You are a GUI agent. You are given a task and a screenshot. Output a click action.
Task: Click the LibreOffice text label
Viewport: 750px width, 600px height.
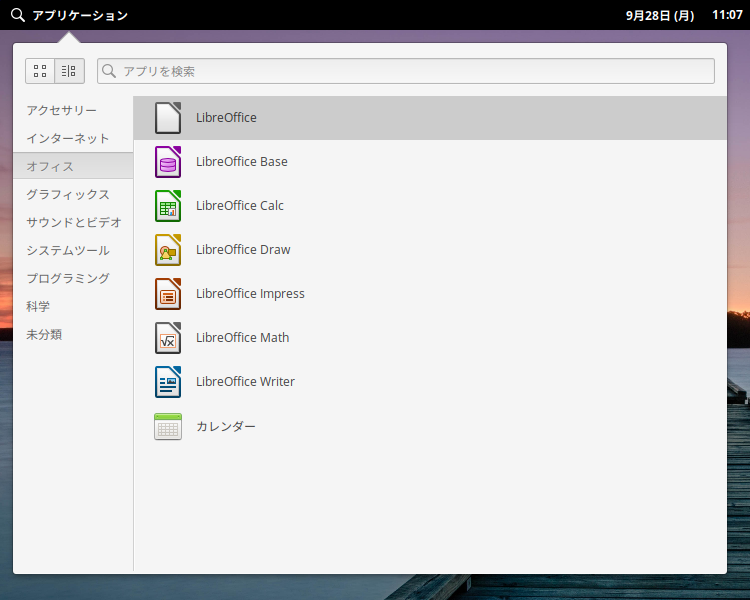pos(226,118)
